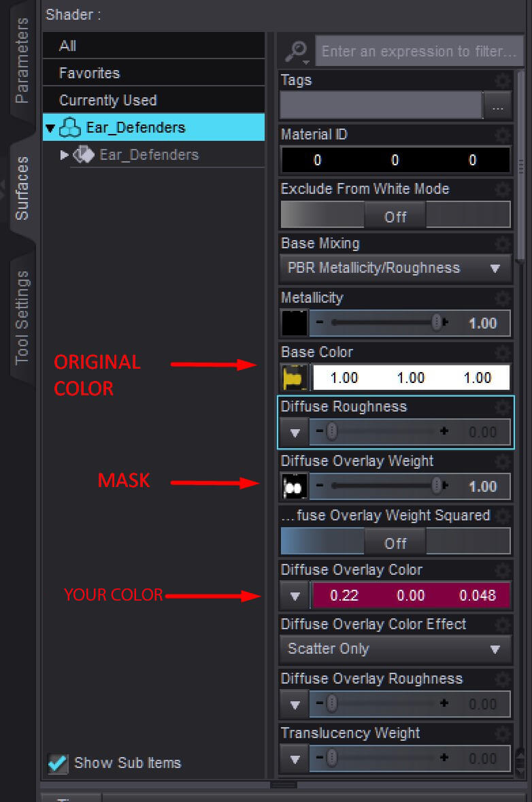Click the Ear_Defenders surface sub-item icon

[84, 154]
